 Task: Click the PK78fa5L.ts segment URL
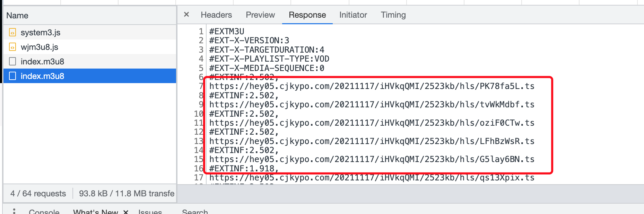pyautogui.click(x=372, y=86)
